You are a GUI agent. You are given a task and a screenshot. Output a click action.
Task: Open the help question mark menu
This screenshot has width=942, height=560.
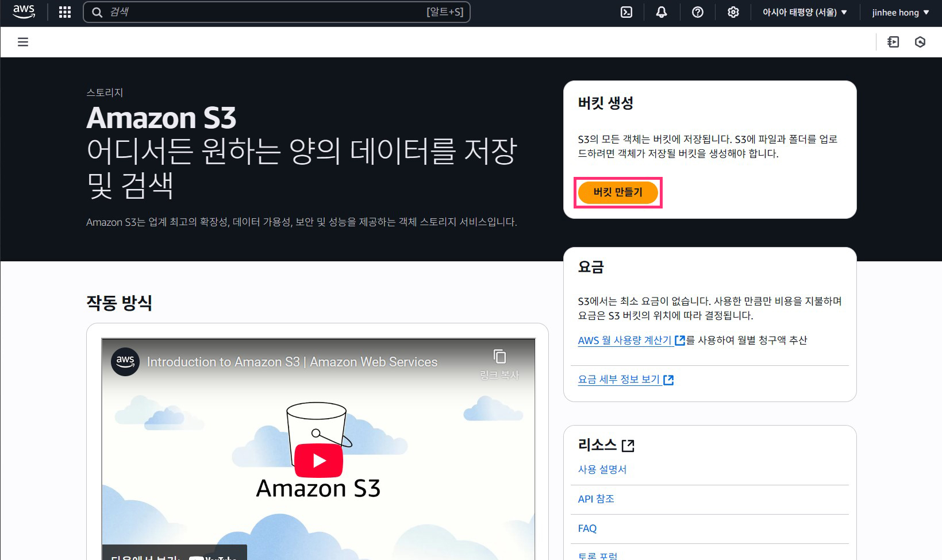pyautogui.click(x=698, y=12)
